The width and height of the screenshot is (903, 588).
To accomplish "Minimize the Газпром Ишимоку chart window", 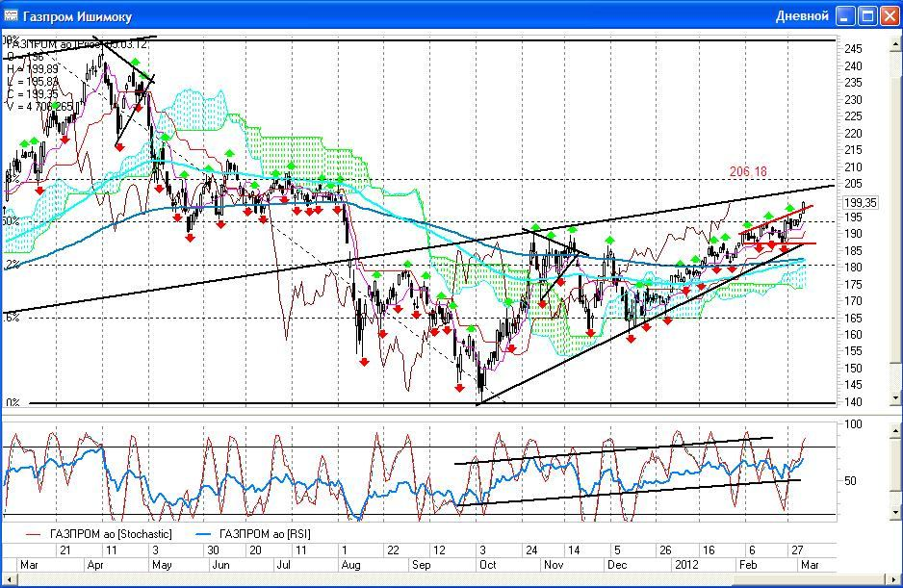I will [845, 16].
